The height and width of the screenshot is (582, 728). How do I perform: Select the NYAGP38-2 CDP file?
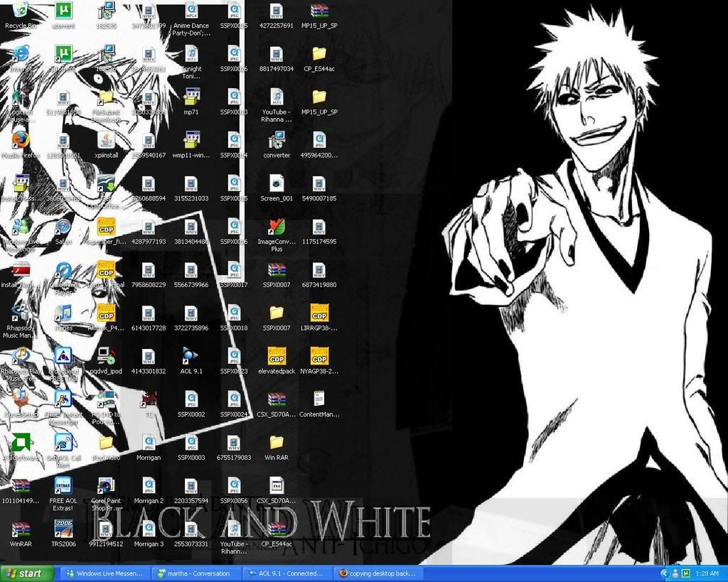tap(319, 360)
